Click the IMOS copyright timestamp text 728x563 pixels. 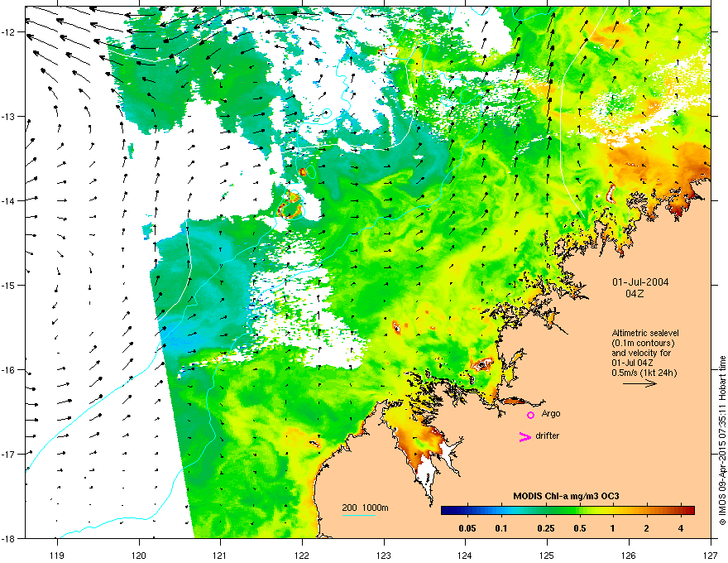(722, 440)
